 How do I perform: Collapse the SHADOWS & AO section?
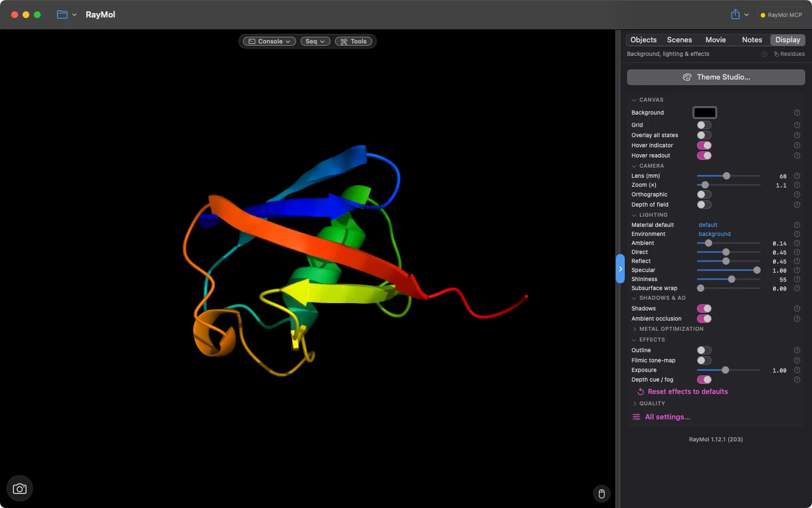(659, 298)
